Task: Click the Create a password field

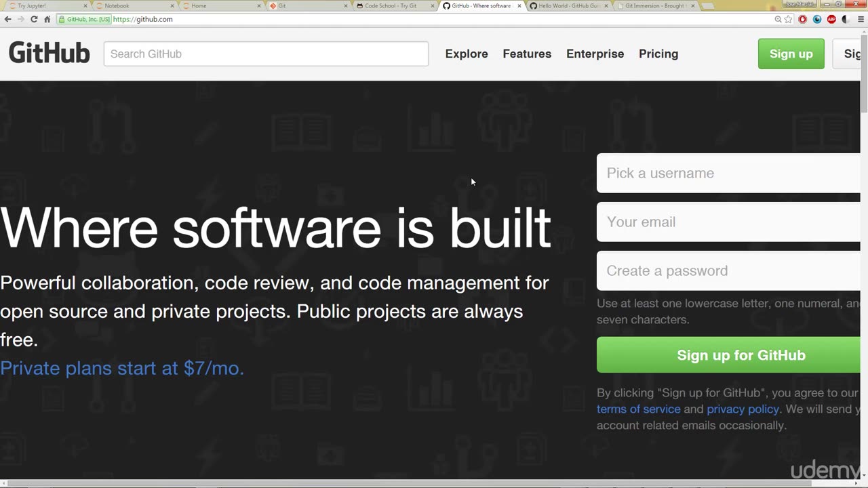Action: coord(728,270)
